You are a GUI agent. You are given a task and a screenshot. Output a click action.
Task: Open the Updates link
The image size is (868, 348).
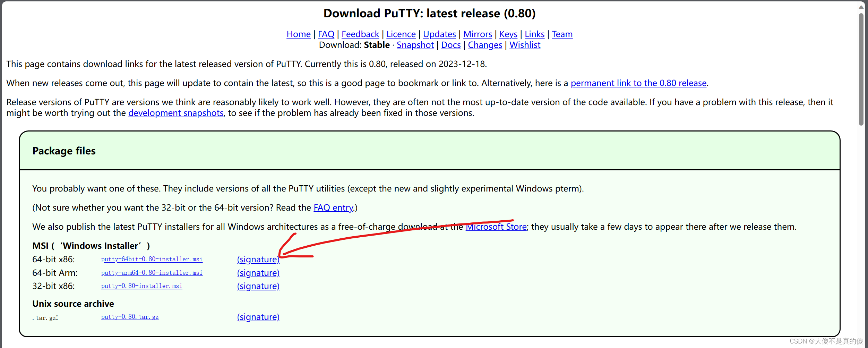(439, 34)
